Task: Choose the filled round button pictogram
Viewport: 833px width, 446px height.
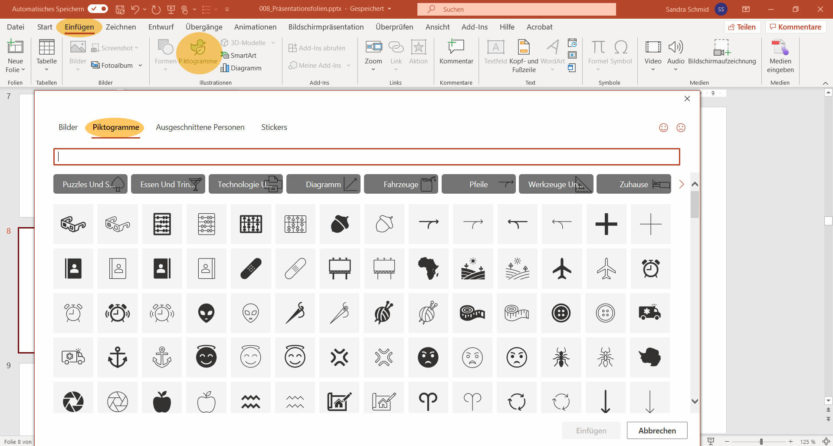Action: tap(562, 313)
